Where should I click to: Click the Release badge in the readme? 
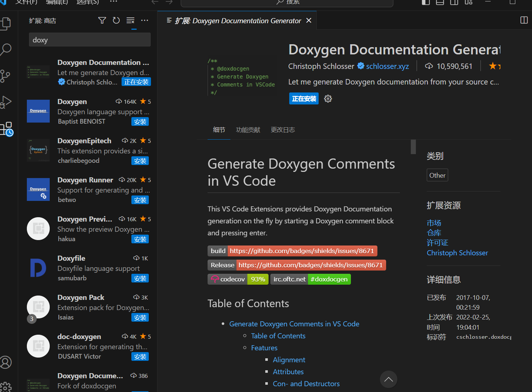point(297,265)
